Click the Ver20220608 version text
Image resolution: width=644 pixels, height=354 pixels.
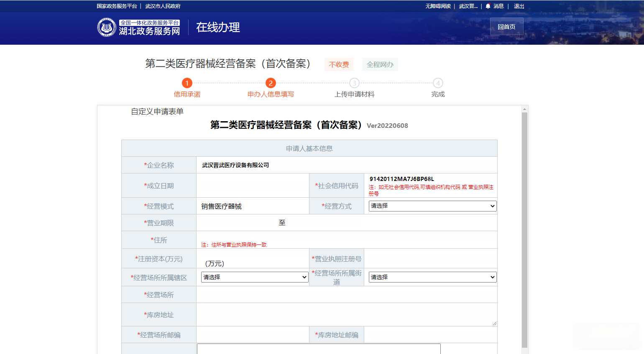click(387, 126)
